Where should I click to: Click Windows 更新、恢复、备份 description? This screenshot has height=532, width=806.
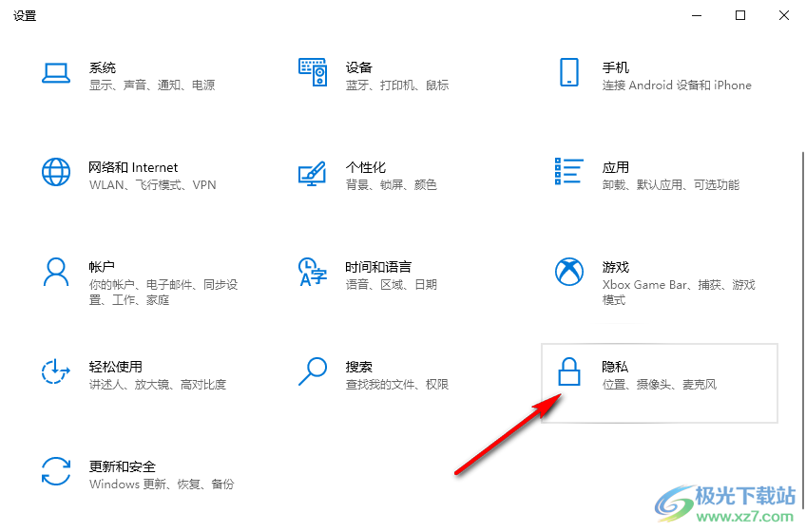(x=162, y=484)
